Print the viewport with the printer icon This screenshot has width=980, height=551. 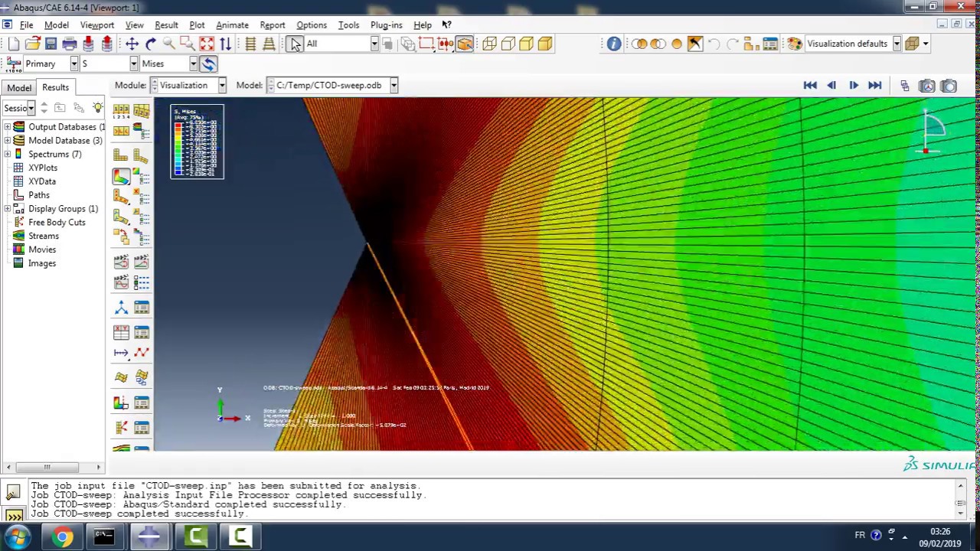click(70, 44)
